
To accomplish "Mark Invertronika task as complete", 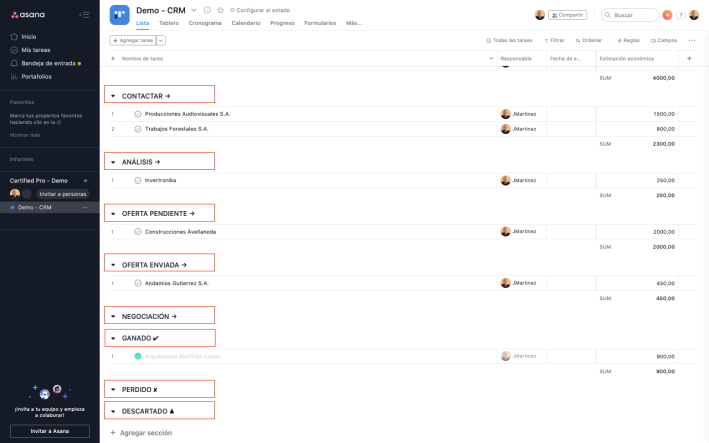I will [138, 180].
